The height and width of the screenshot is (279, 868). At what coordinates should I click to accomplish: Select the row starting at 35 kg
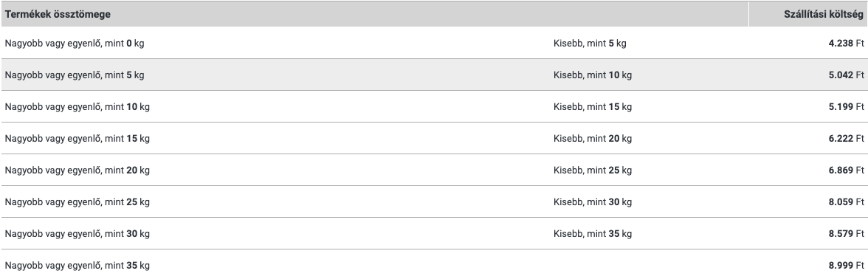click(x=434, y=264)
